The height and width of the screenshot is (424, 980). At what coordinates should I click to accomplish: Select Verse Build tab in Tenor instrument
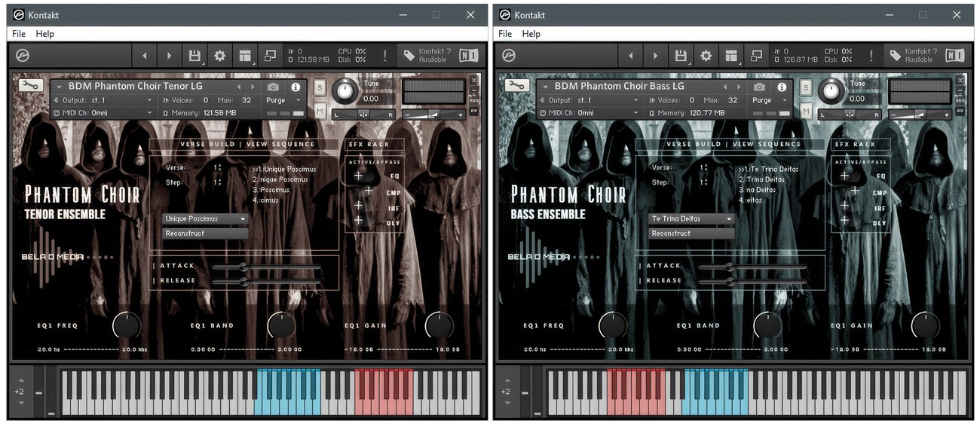pyautogui.click(x=209, y=144)
